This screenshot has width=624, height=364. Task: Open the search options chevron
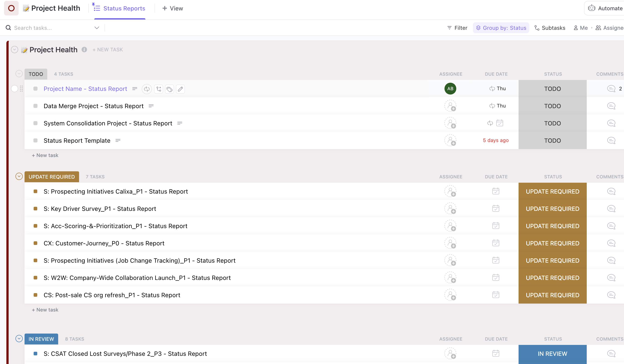(97, 28)
